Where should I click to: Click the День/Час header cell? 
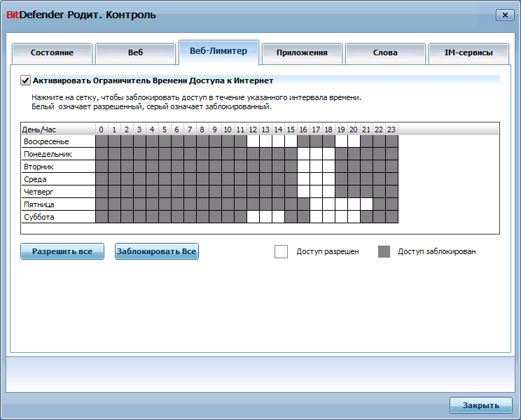(59, 129)
